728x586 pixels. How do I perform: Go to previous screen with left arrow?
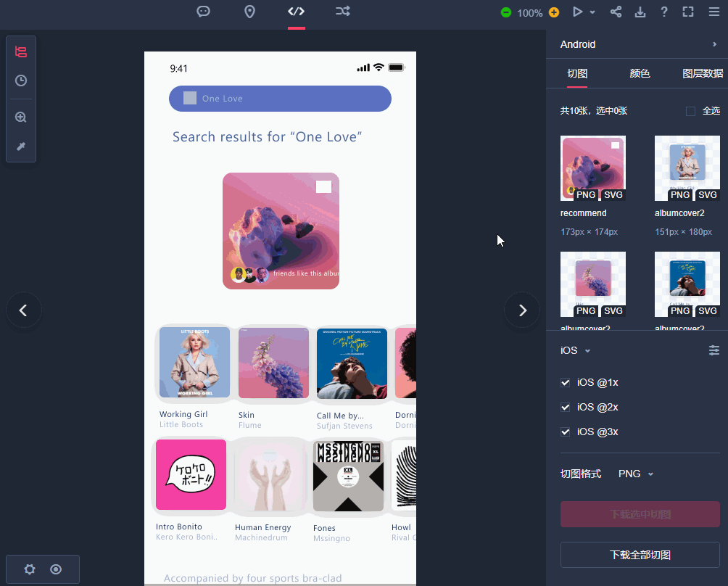[x=23, y=310]
